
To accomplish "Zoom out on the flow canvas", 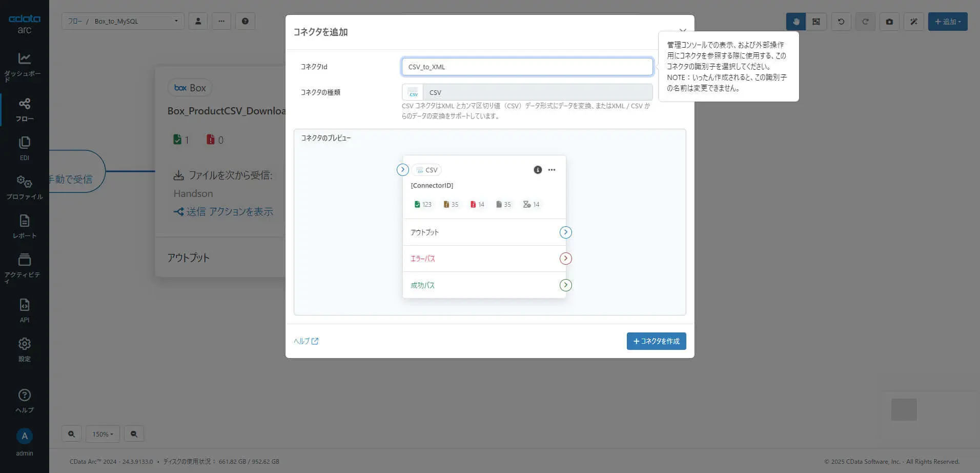I will click(x=134, y=434).
